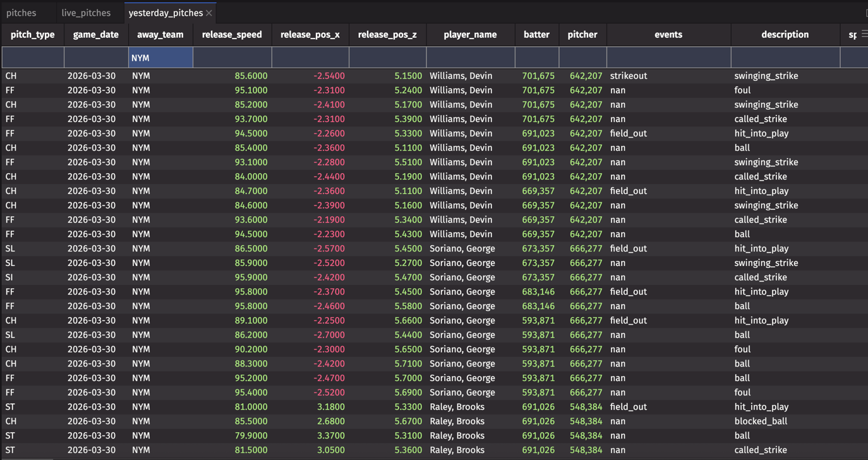Click the release_speed column header
The width and height of the screenshot is (868, 460).
click(232, 35)
